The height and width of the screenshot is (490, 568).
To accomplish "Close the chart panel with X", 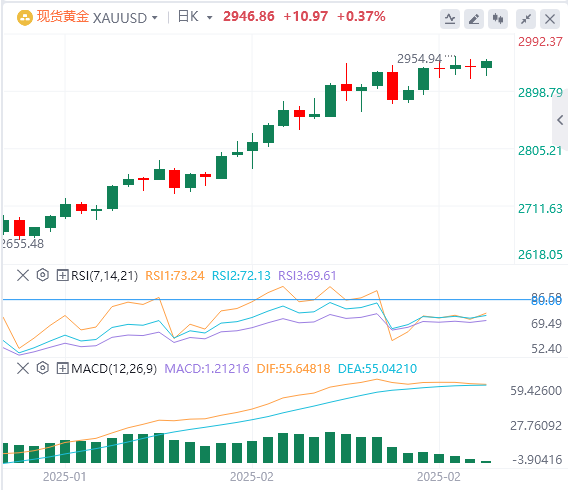I will pyautogui.click(x=550, y=18).
